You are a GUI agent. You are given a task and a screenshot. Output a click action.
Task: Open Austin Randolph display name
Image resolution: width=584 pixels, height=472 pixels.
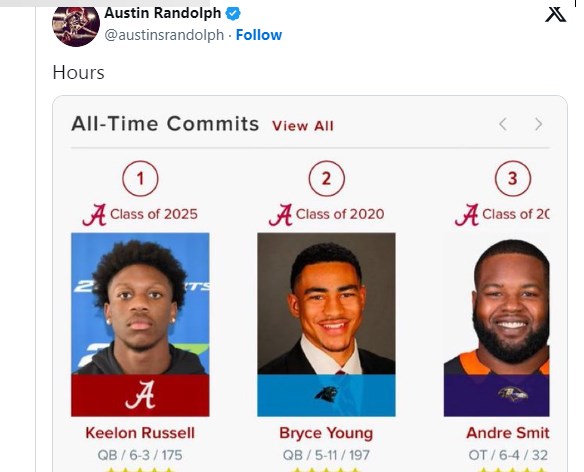(163, 13)
